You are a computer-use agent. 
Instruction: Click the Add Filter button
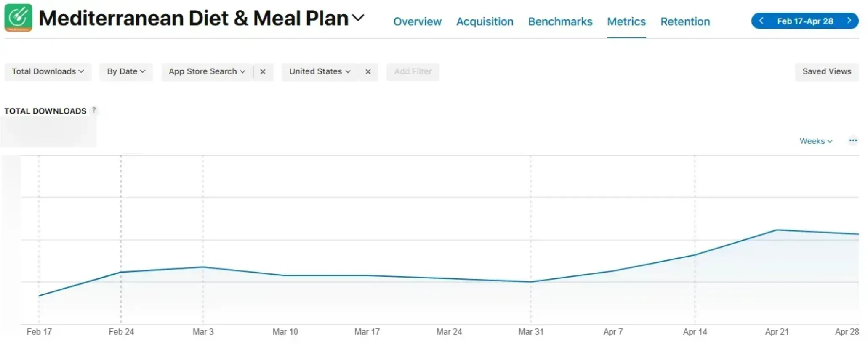[x=413, y=71]
